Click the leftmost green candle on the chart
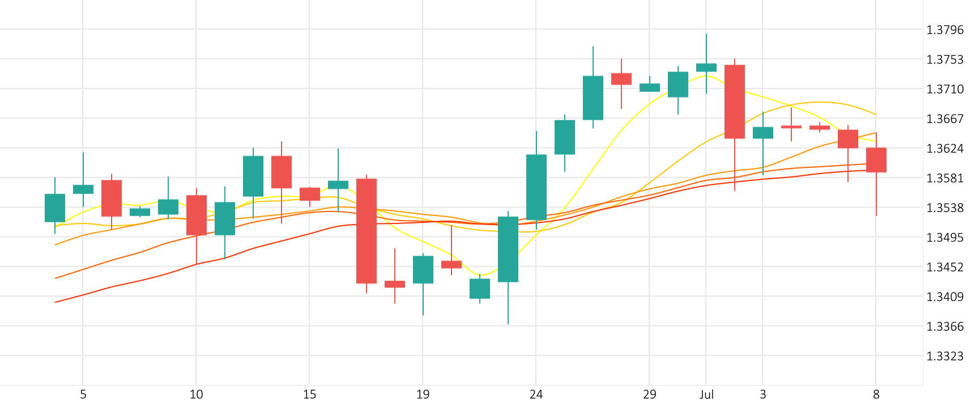Image resolution: width=980 pixels, height=414 pixels. click(x=55, y=208)
